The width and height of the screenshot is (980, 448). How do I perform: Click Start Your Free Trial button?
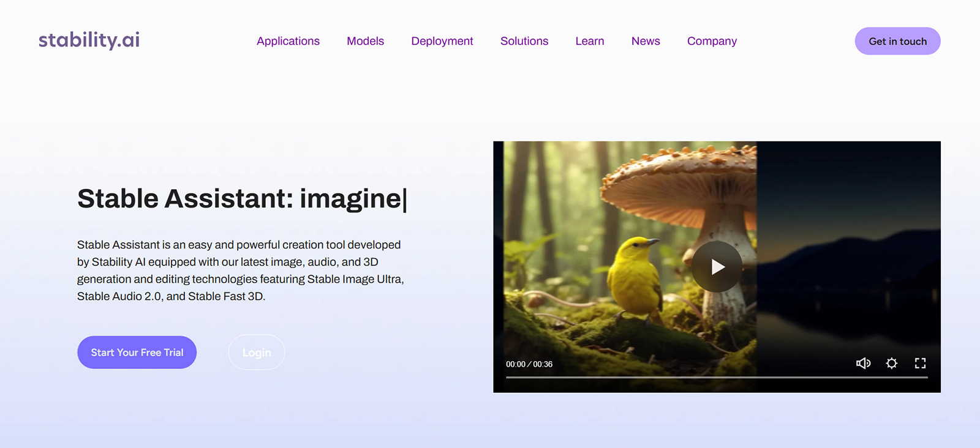point(137,353)
